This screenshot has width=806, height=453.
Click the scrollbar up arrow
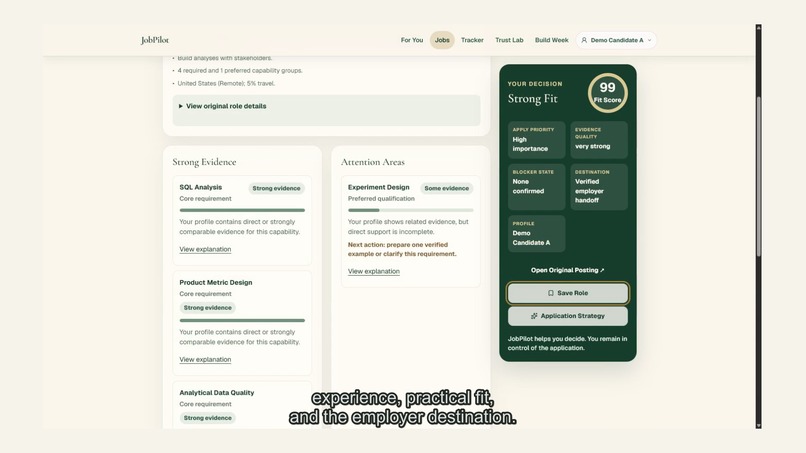(759, 27)
